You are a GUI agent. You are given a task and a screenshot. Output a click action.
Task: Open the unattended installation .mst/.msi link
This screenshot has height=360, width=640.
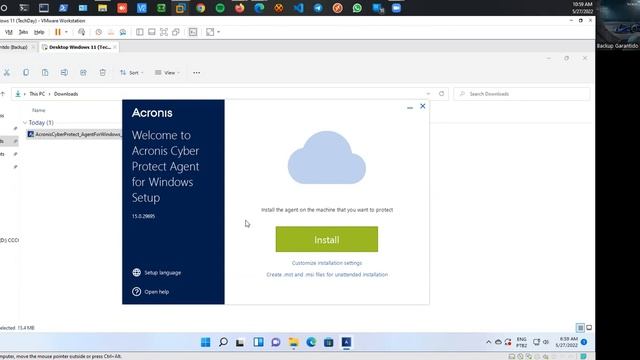[x=327, y=275]
